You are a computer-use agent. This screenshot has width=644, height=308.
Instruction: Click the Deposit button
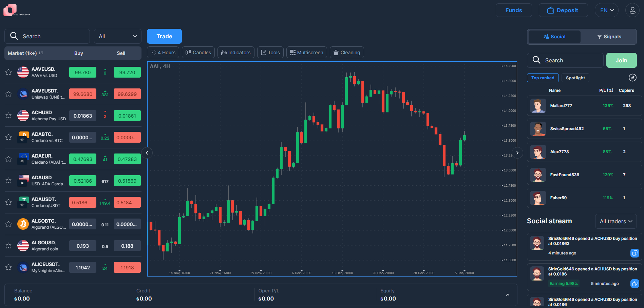coord(563,10)
